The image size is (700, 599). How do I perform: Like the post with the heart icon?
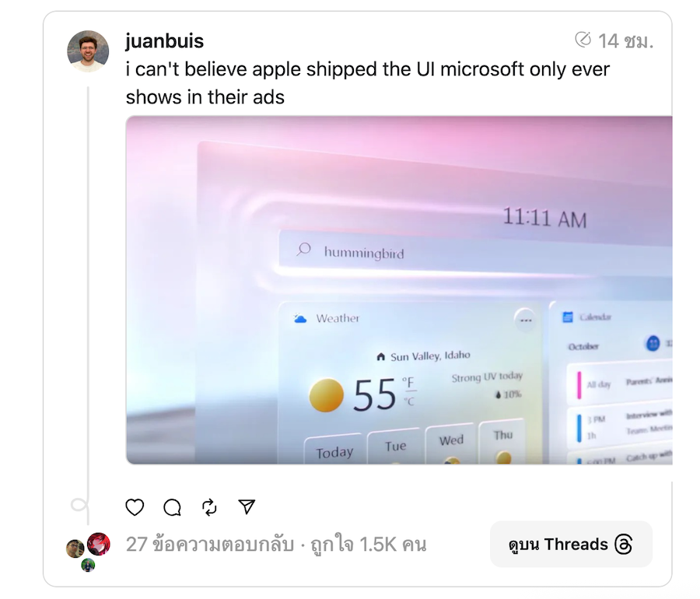pos(135,507)
